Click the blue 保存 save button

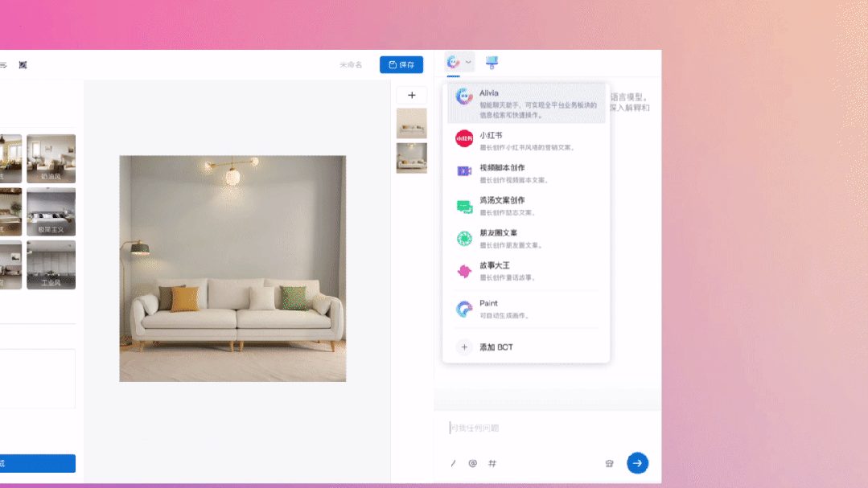coord(401,65)
